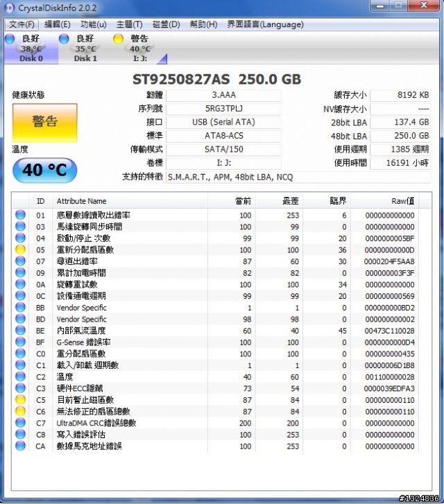Click the blue status icon for attribute 01
Screen dimensions: 444x504
(x=20, y=215)
